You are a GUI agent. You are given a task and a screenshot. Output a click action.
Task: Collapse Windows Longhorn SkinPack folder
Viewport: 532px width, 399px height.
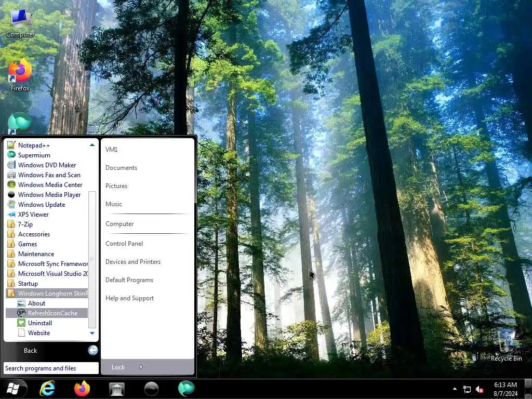(47, 293)
